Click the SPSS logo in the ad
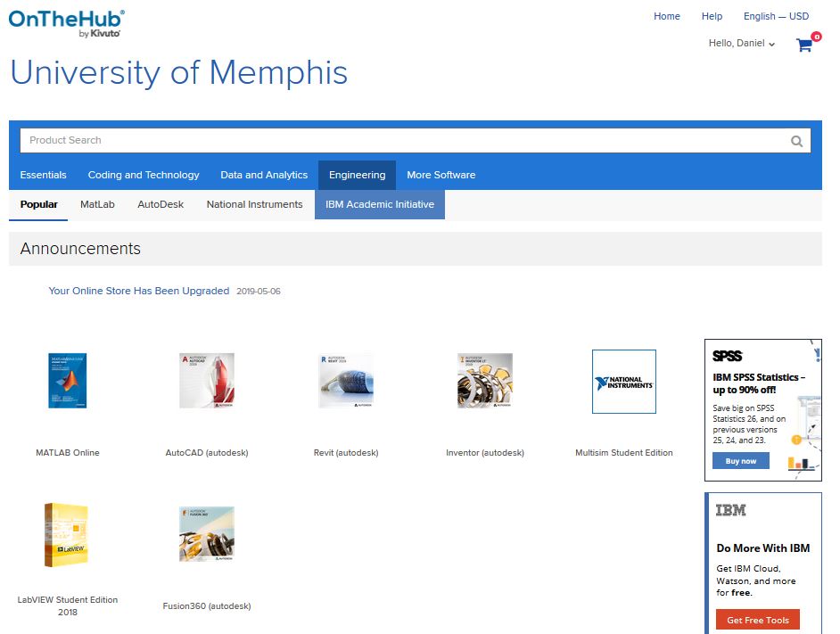This screenshot has height=634, width=840. (x=727, y=356)
